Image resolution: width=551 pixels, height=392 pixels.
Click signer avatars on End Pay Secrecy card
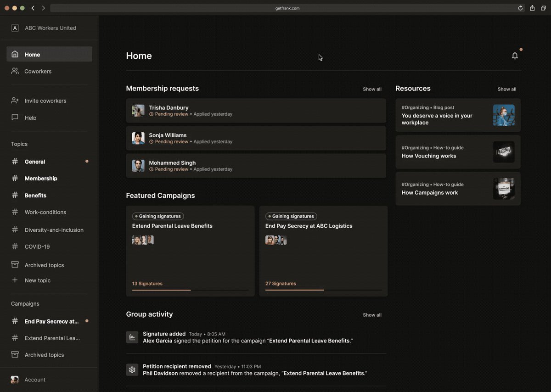pos(276,240)
